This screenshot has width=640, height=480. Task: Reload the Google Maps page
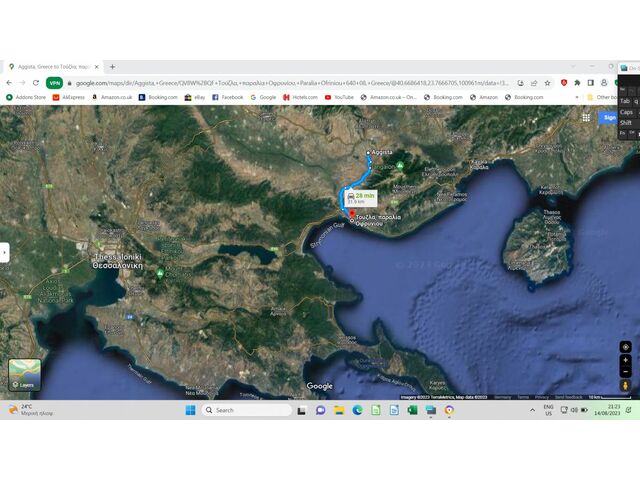[x=36, y=83]
